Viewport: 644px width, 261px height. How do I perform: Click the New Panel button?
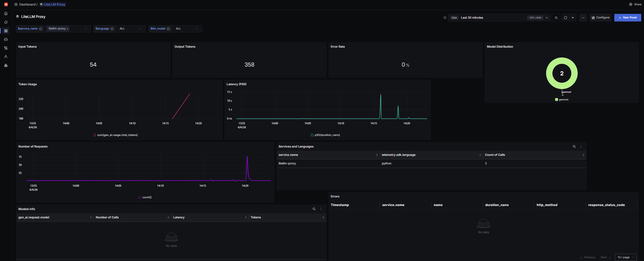coord(628,18)
